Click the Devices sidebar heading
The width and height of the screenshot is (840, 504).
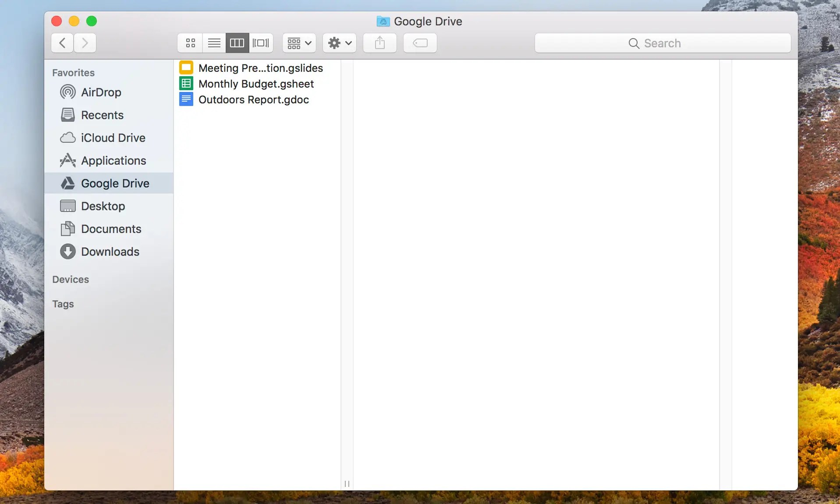click(71, 280)
